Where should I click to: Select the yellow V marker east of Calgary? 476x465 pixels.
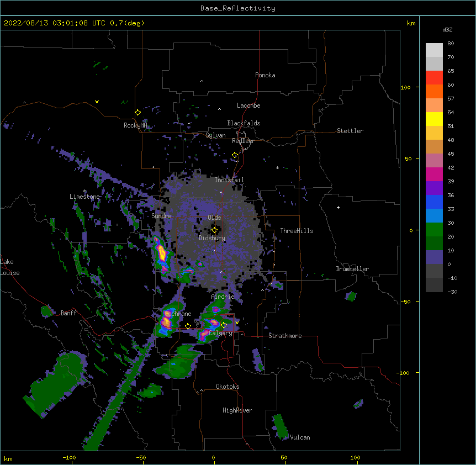pyautogui.click(x=237, y=323)
